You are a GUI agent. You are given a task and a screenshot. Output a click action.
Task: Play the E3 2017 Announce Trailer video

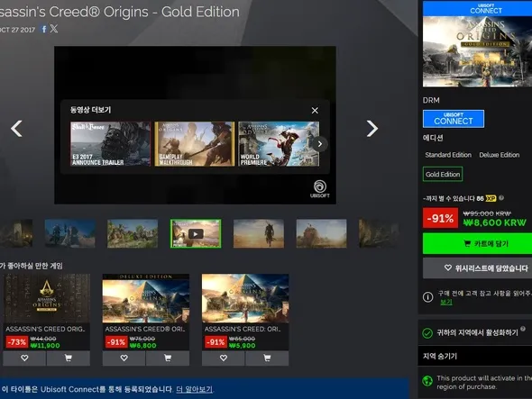click(x=110, y=144)
